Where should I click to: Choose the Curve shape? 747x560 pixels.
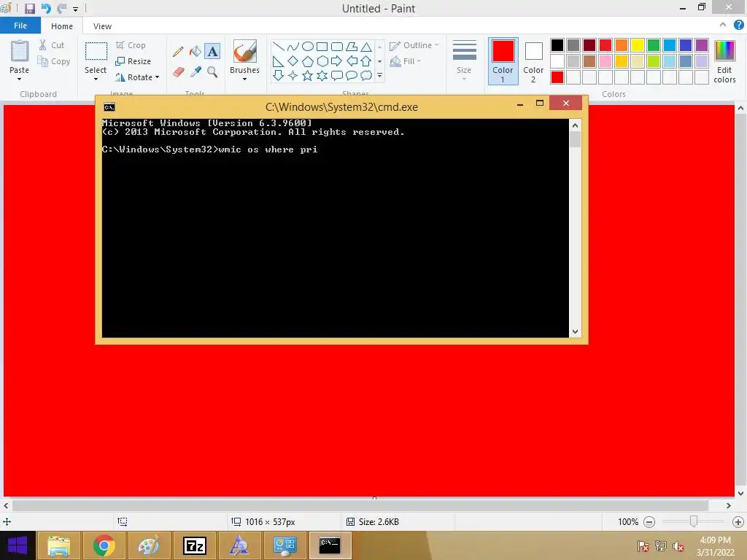click(293, 46)
